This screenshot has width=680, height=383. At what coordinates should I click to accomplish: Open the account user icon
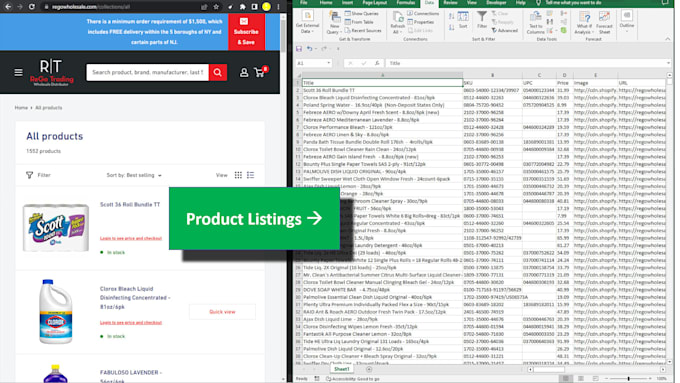coord(244,72)
